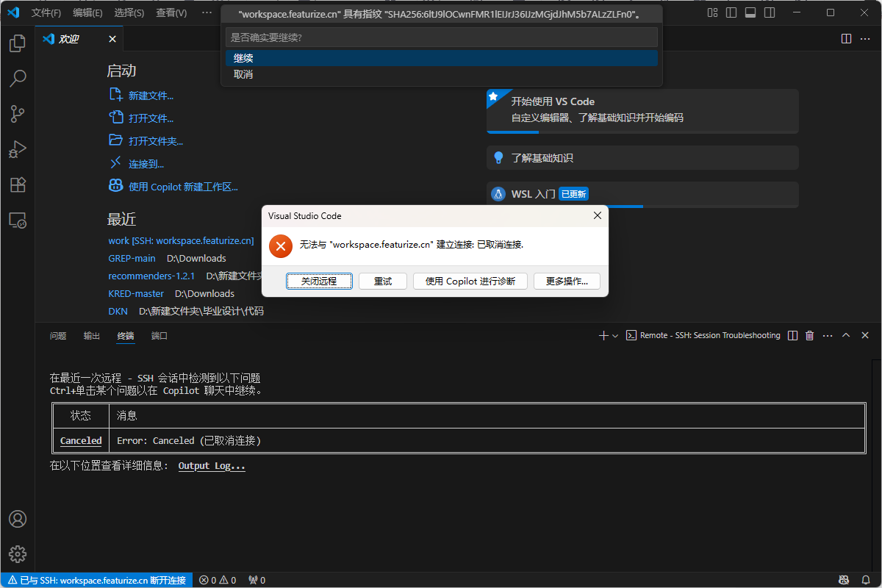The image size is (882, 588).
Task: Click SSH disconnected remote status indicator
Action: (96, 580)
